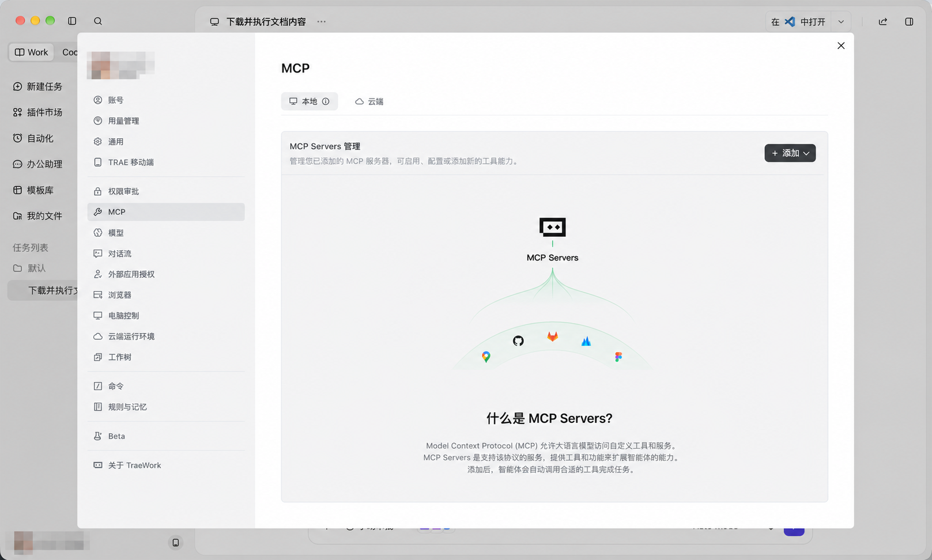The height and width of the screenshot is (560, 932).
Task: Expand the open-in app dropdown chevron
Action: coord(841,22)
